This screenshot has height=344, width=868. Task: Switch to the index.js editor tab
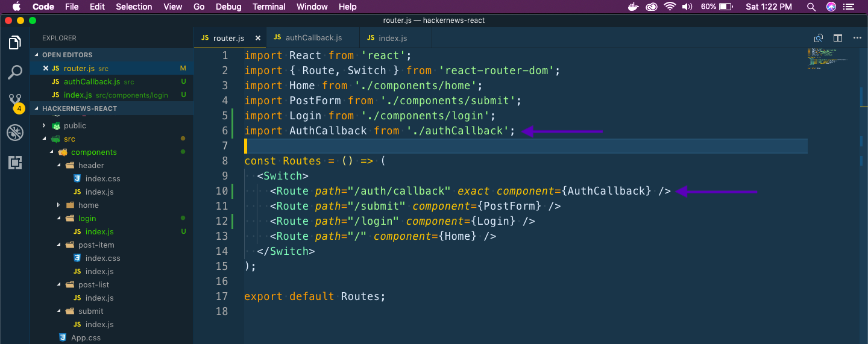pos(396,38)
